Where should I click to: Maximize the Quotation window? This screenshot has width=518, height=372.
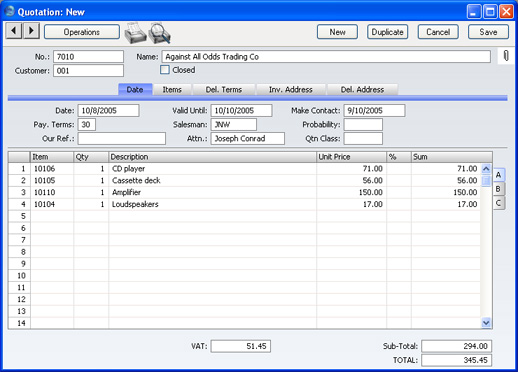[x=490, y=12]
